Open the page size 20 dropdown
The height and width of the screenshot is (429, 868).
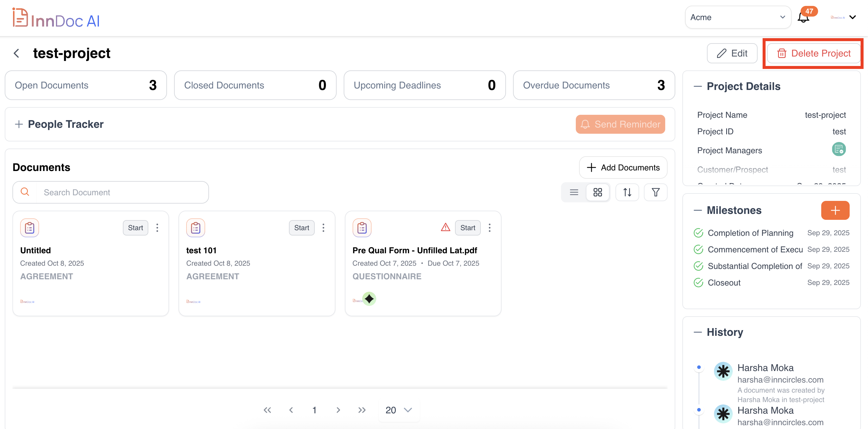[398, 410]
